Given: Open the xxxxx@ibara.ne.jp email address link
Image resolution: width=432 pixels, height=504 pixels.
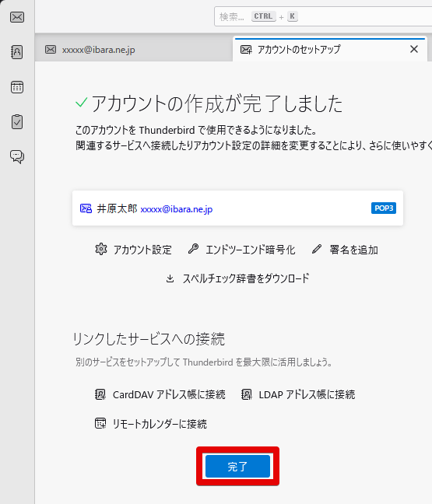Looking at the screenshot, I should pos(177,209).
